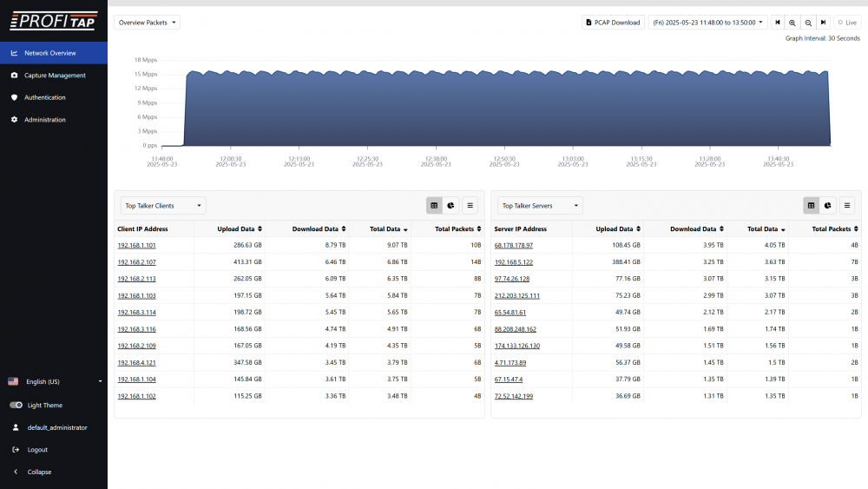Go to the Administration section
Image resolution: width=868 pixels, height=489 pixels.
(x=44, y=120)
